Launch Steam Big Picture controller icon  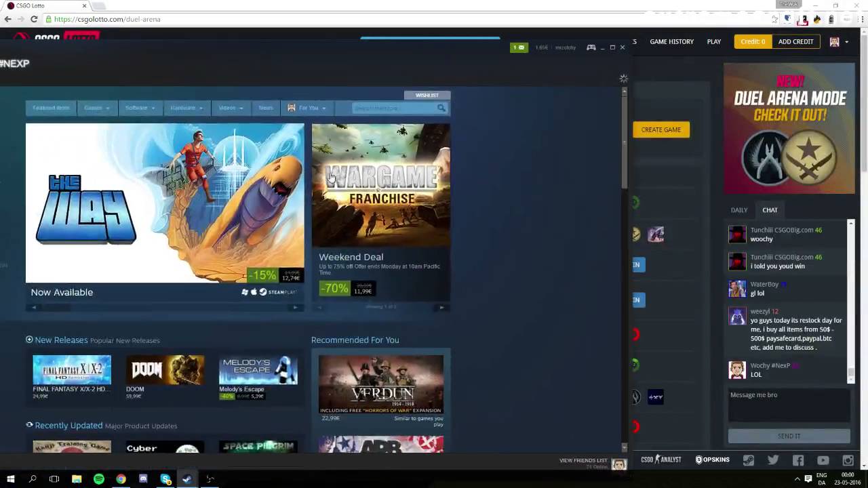(x=591, y=47)
